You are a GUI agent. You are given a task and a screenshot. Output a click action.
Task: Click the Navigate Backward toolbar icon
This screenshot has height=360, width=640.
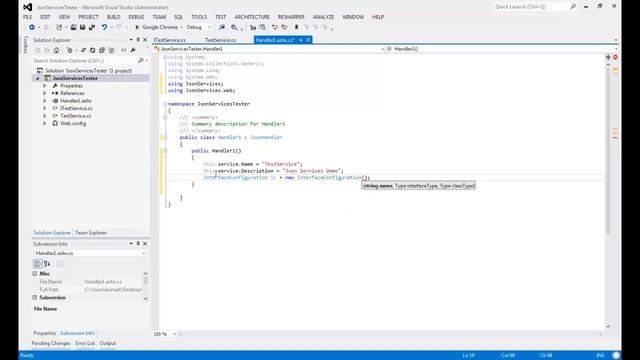(31, 27)
